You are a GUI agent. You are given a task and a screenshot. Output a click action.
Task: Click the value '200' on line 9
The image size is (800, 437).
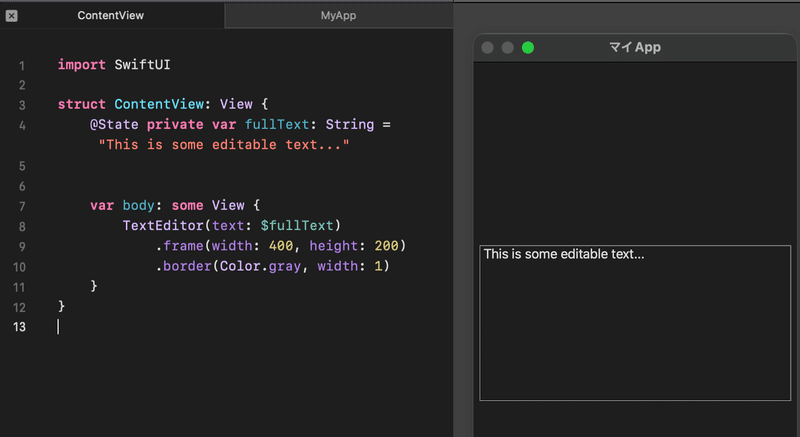387,246
